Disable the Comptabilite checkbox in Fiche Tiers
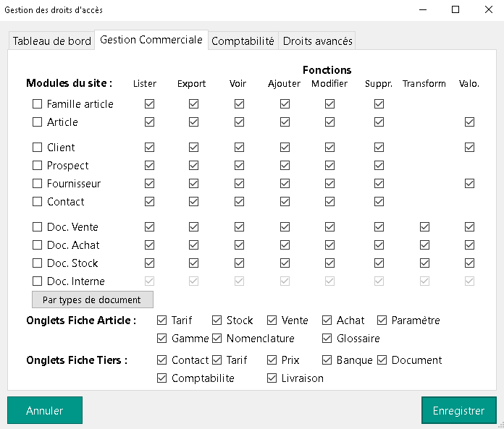The image size is (504, 429). coord(162,378)
